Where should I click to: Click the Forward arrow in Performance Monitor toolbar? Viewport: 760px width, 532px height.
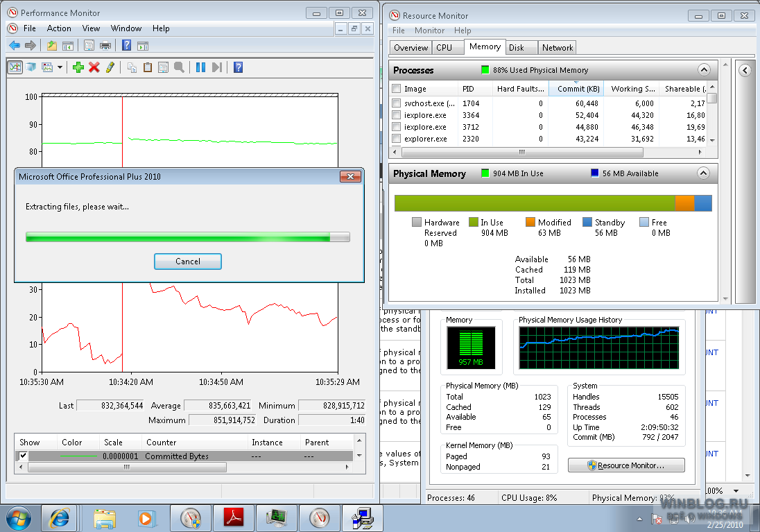click(31, 46)
